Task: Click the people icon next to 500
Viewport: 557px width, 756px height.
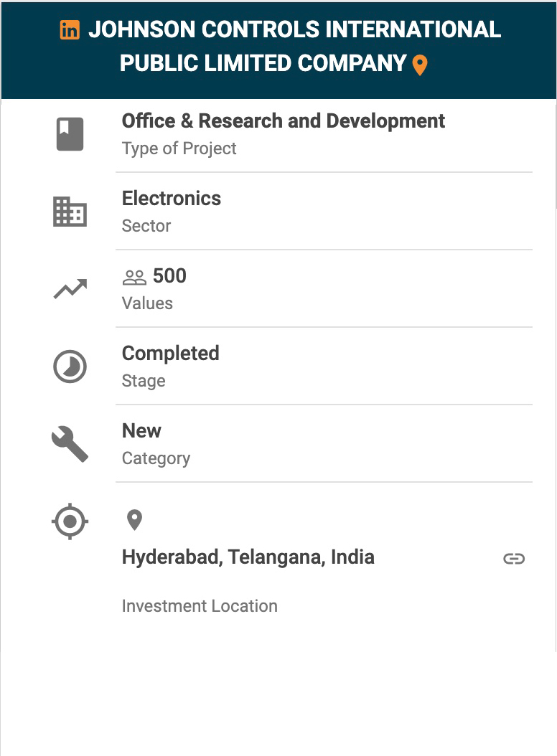Action: coord(134,278)
